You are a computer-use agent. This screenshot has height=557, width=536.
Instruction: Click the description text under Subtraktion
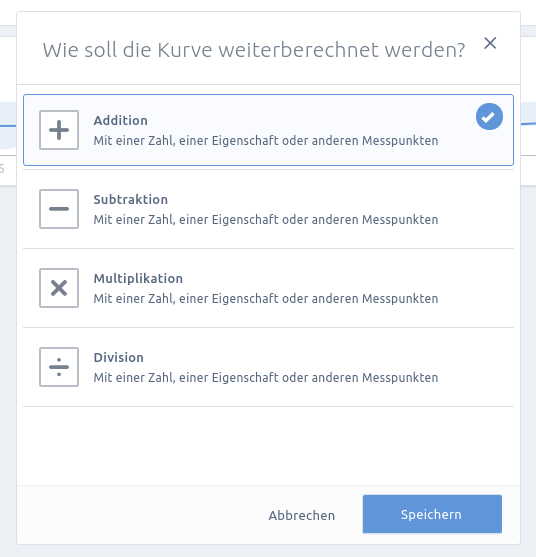(266, 220)
